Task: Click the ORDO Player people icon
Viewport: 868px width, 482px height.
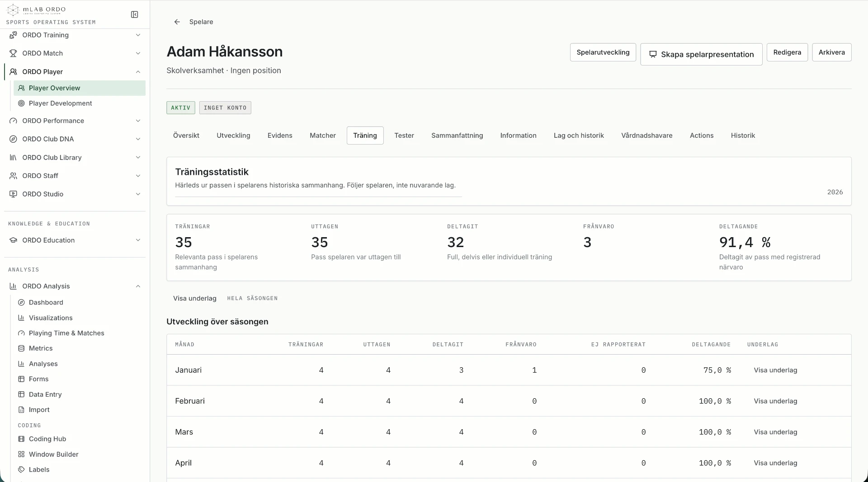Action: pos(14,72)
